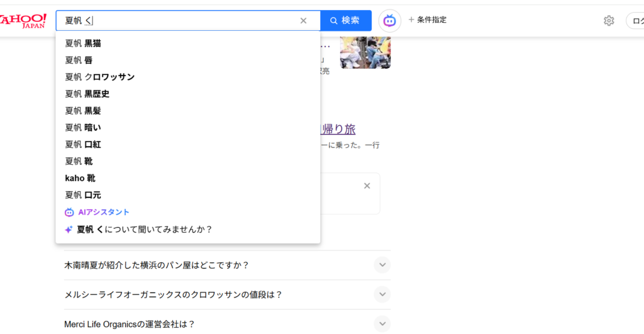Open settings via the gear icon

608,21
